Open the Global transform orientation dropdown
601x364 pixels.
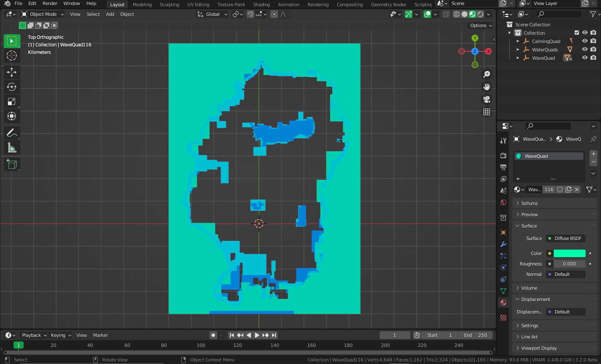pyautogui.click(x=212, y=14)
